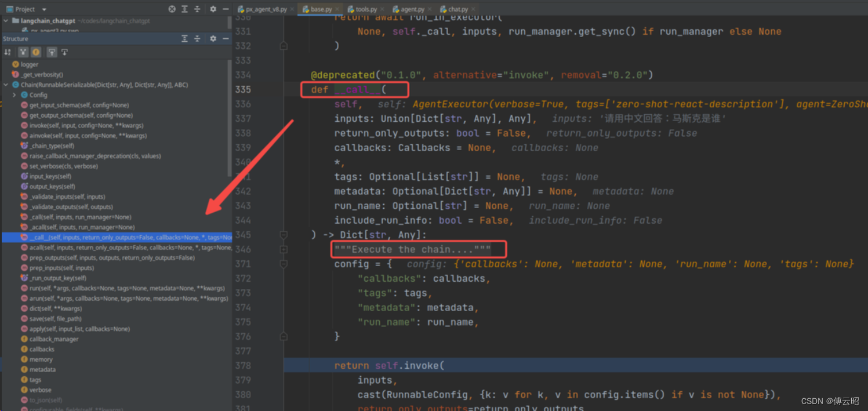Image resolution: width=868 pixels, height=411 pixels.
Task: Switch to px_agent_v8.py tab
Action: 266,9
